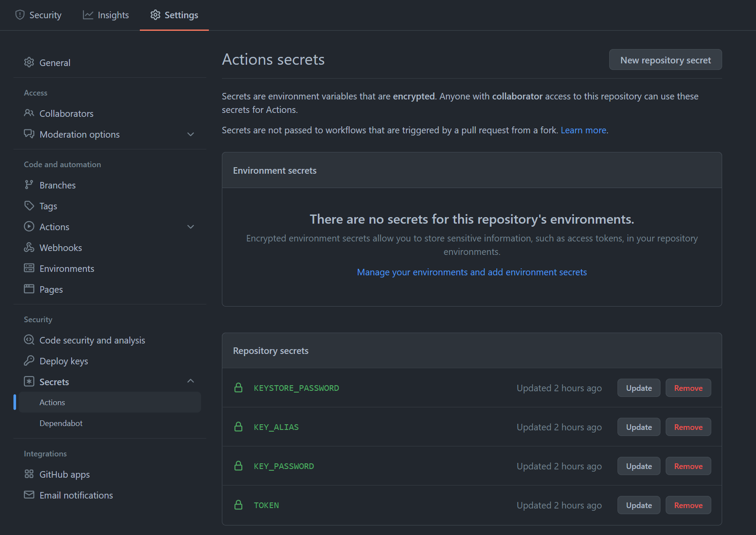Click the GitHub apps icon under Integrations
This screenshot has width=756, height=535.
point(29,474)
